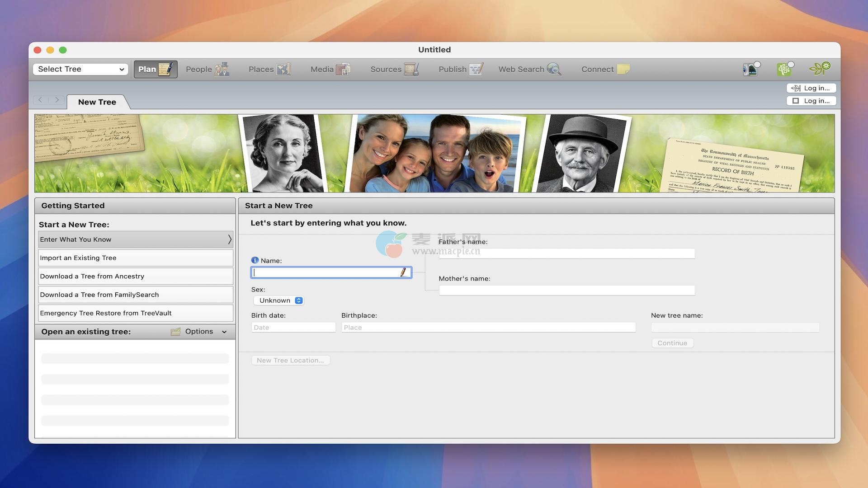868x488 pixels.
Task: Open the Sources workspace
Action: click(394, 69)
